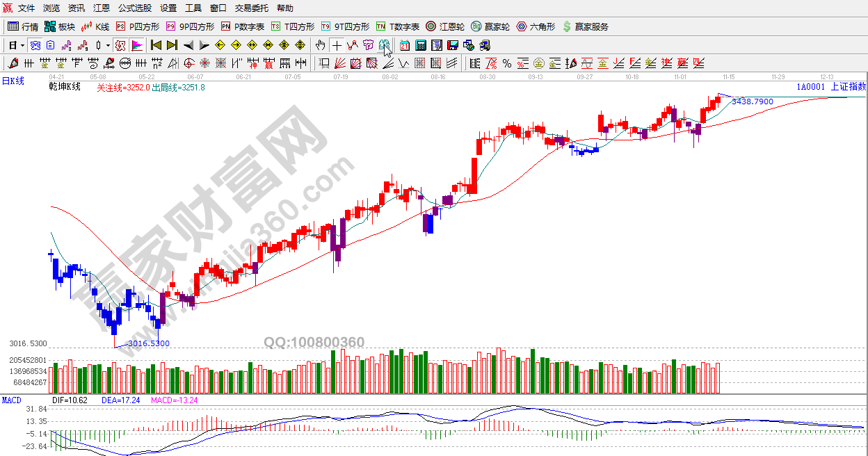Image resolution: width=868 pixels, height=456 pixels.
Task: Click the 3438.7900 price label on chart
Action: point(752,101)
